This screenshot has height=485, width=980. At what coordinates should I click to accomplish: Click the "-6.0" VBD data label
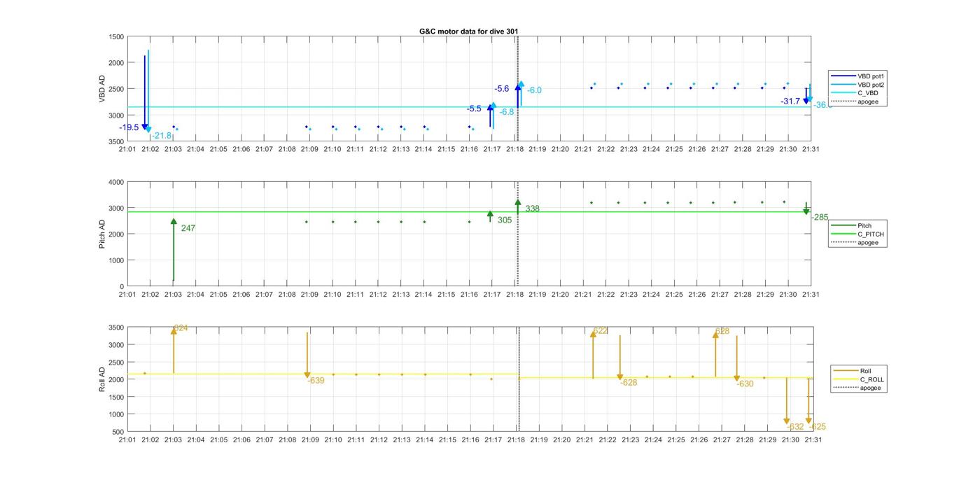click(534, 90)
